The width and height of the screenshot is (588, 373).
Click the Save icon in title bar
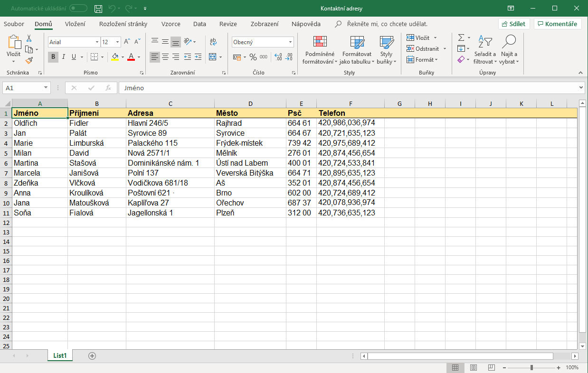[x=98, y=9]
